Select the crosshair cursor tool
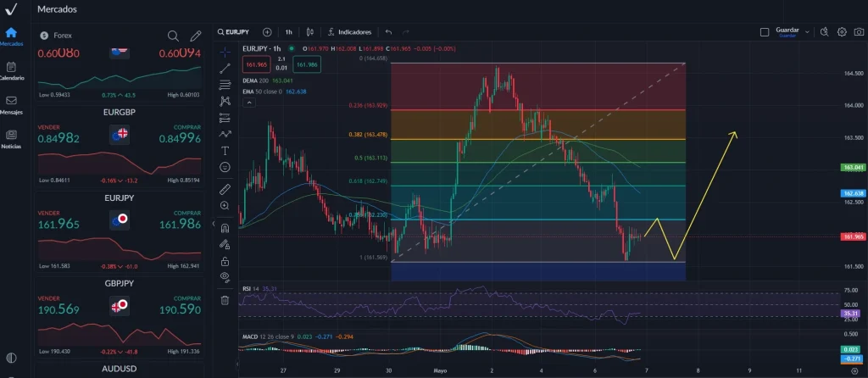This screenshot has height=378, width=868. [x=225, y=52]
